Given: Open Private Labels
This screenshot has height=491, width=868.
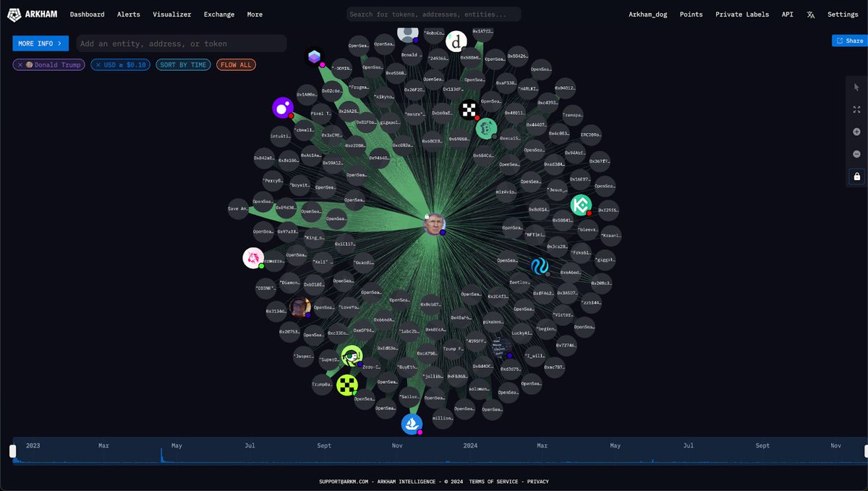Looking at the screenshot, I should (743, 14).
